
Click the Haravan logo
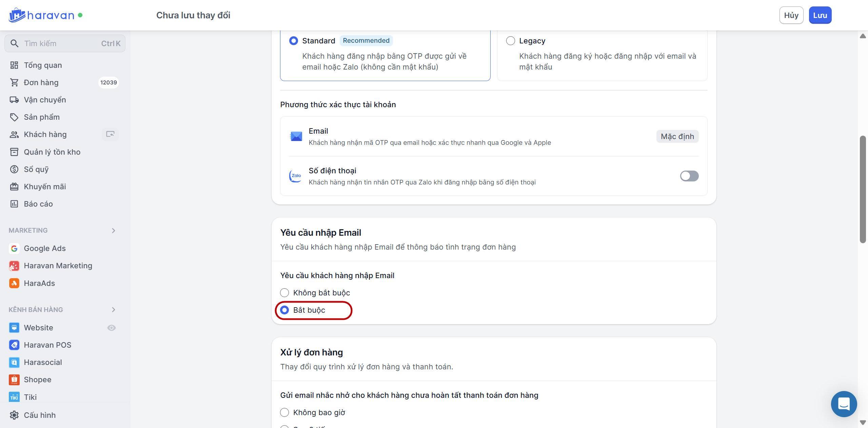pyautogui.click(x=41, y=15)
